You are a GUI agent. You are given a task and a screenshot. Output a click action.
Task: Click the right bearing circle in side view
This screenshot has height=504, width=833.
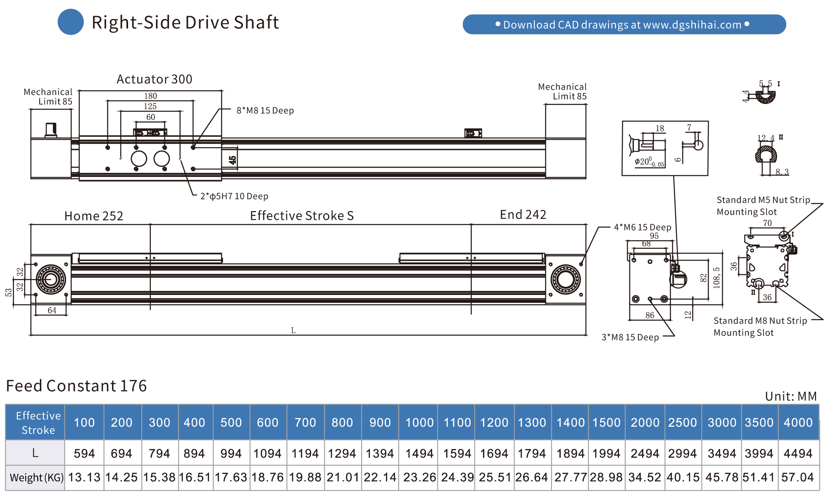[565, 280]
